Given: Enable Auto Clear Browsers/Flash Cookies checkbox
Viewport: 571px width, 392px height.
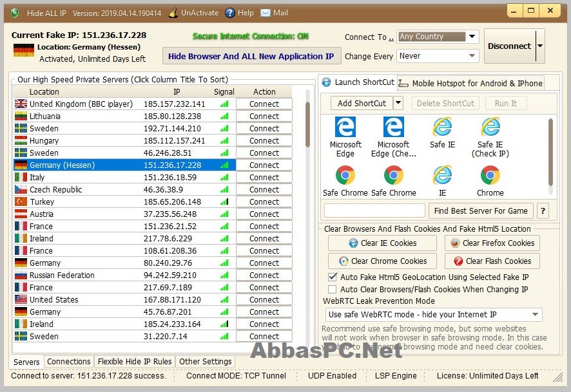Looking at the screenshot, I should (x=332, y=290).
